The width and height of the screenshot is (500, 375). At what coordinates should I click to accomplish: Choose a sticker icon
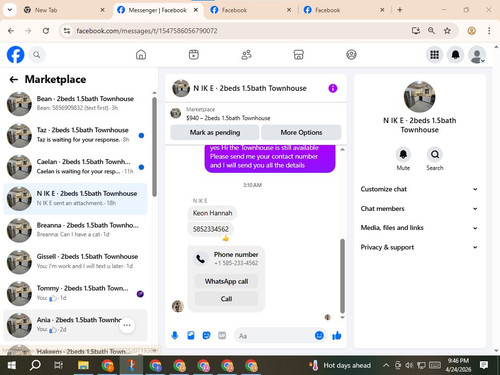(207, 335)
